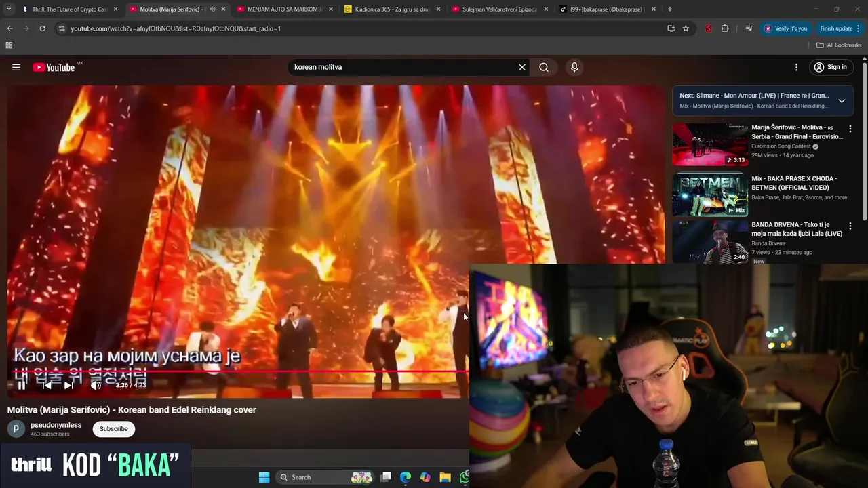Open the Extensions puzzle icon
Screen dimensions: 868x488
click(x=725, y=28)
